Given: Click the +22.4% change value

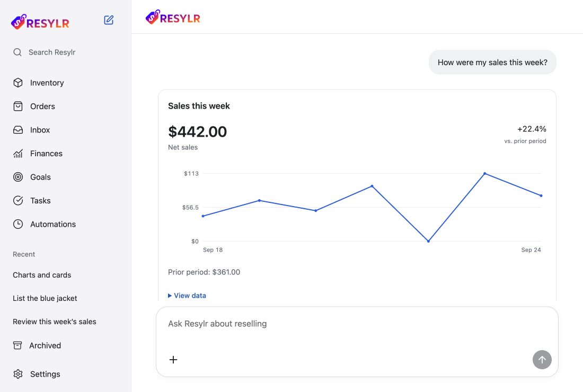Looking at the screenshot, I should pyautogui.click(x=532, y=129).
